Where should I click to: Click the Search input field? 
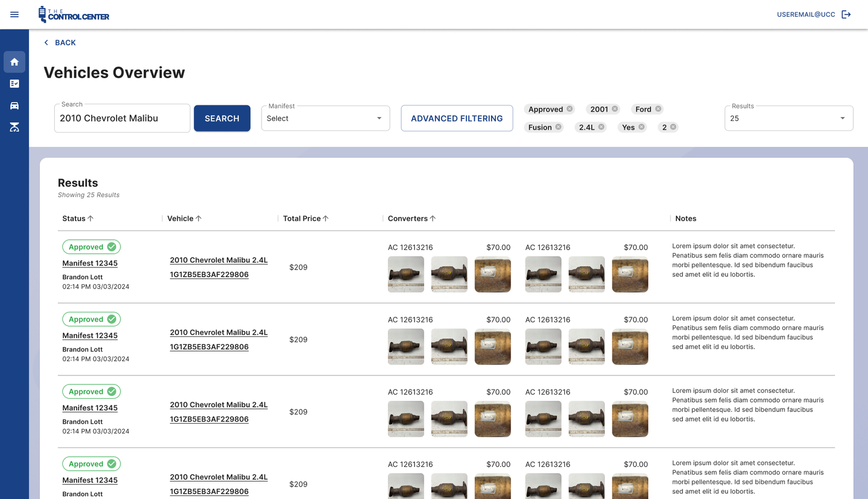pos(122,118)
